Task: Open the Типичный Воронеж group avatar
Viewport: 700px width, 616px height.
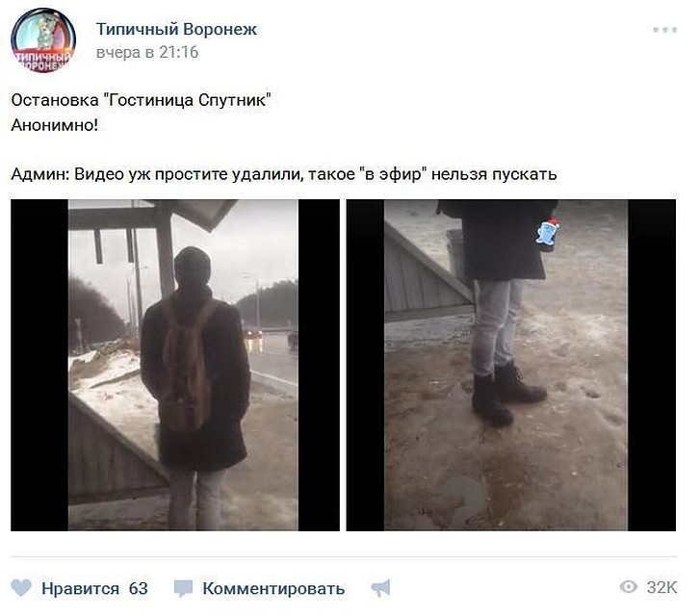Action: [43, 40]
